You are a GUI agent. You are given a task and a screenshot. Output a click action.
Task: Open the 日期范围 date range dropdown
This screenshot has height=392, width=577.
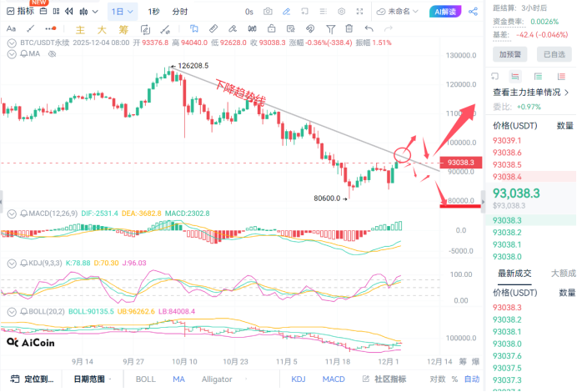93,379
